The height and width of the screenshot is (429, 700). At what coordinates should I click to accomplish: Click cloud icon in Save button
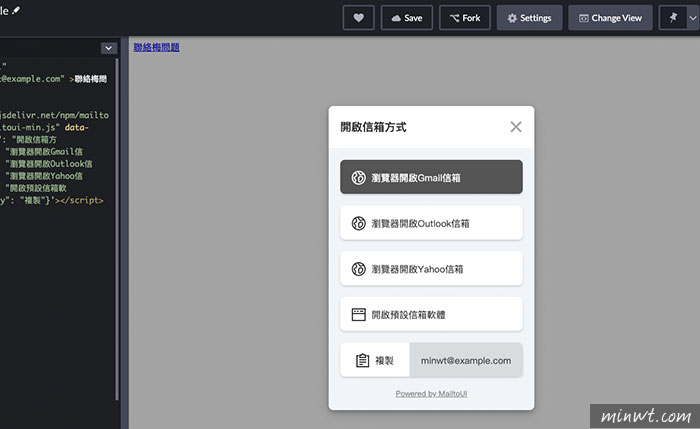click(x=396, y=18)
